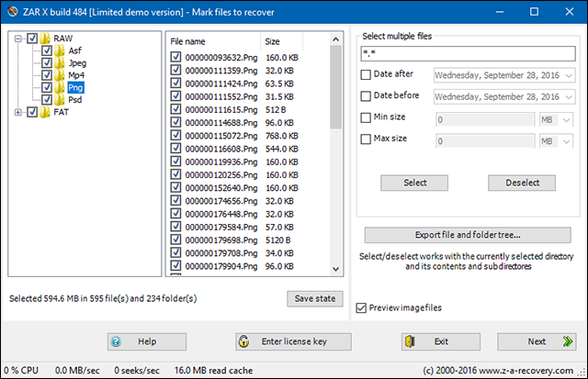The image size is (588, 379).
Task: Uncheck the Psd folder checkbox
Action: [47, 100]
